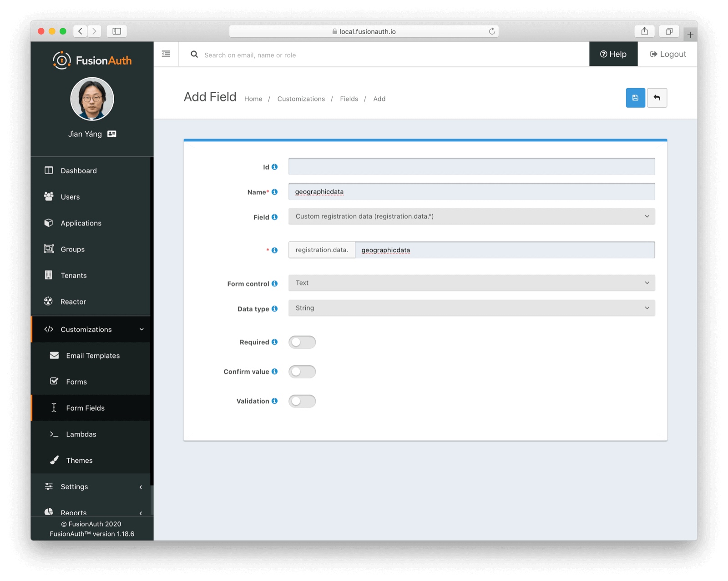The width and height of the screenshot is (728, 581).
Task: Open Dashboard in sidebar
Action: click(x=91, y=170)
